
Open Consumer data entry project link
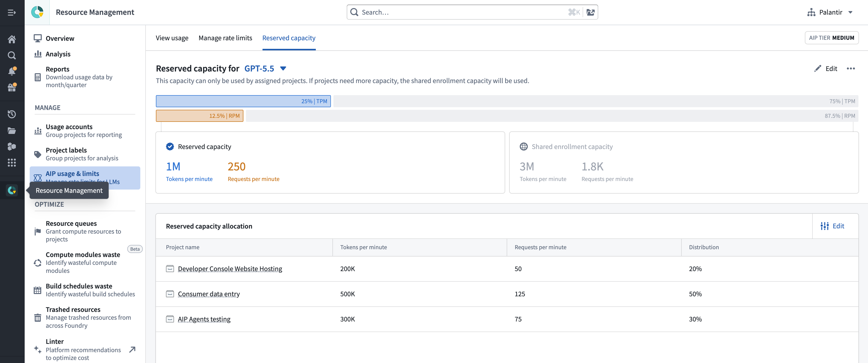coord(208,294)
